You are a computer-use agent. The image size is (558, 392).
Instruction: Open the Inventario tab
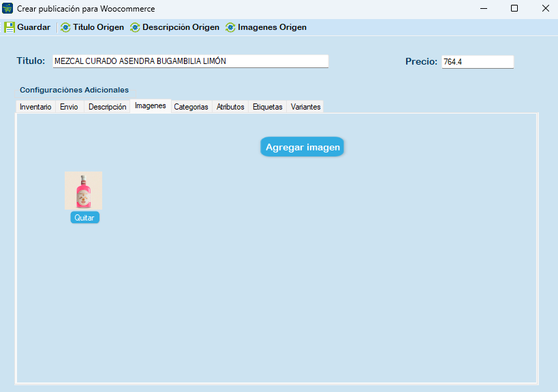(35, 107)
